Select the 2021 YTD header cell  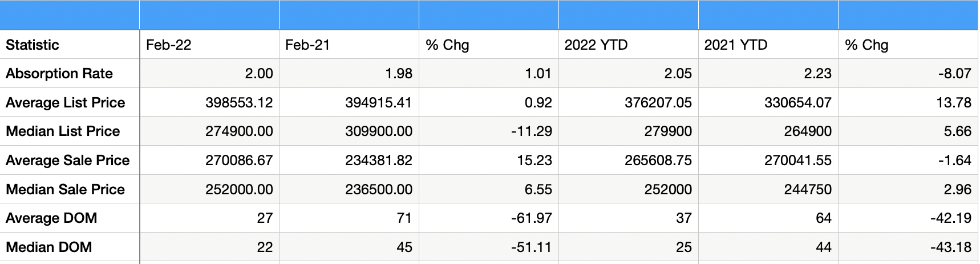pos(768,45)
